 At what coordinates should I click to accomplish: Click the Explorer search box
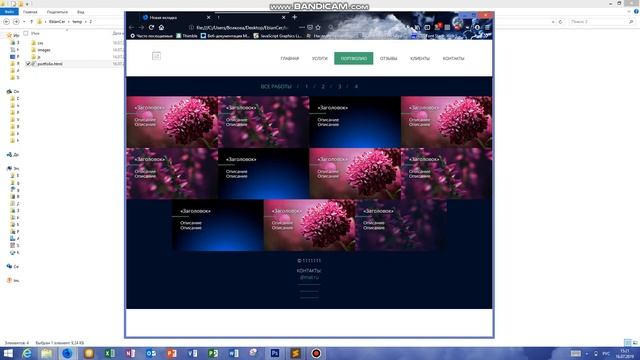point(601,22)
